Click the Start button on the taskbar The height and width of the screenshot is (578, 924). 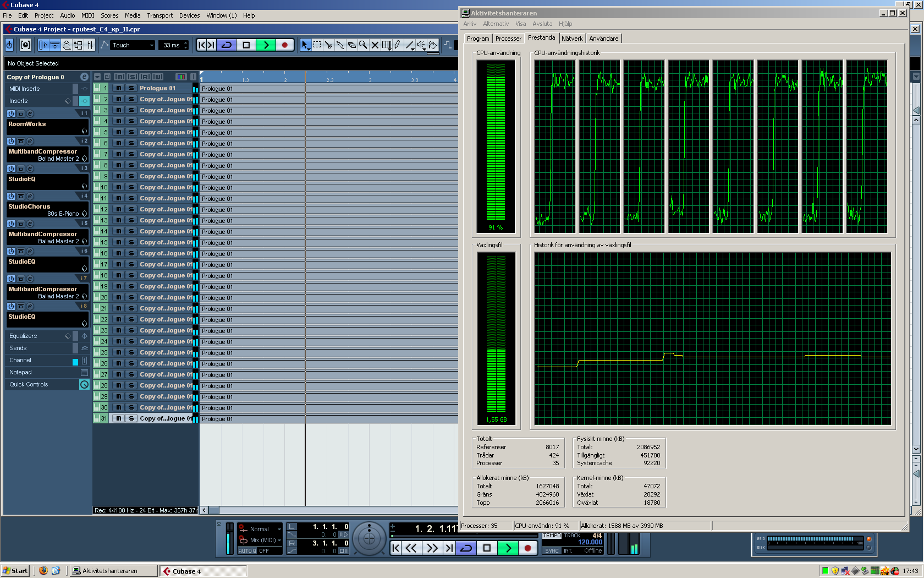click(15, 571)
